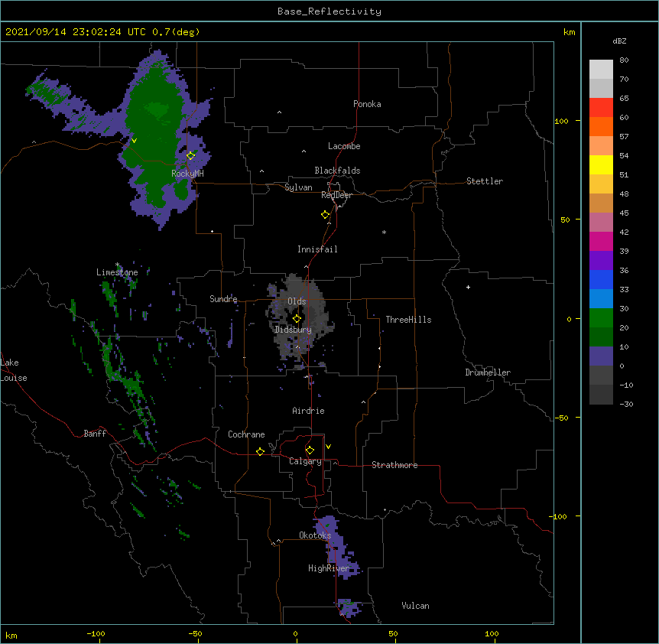This screenshot has height=644, width=659.
Task: Click the ThreeHills label
Action: click(x=408, y=320)
